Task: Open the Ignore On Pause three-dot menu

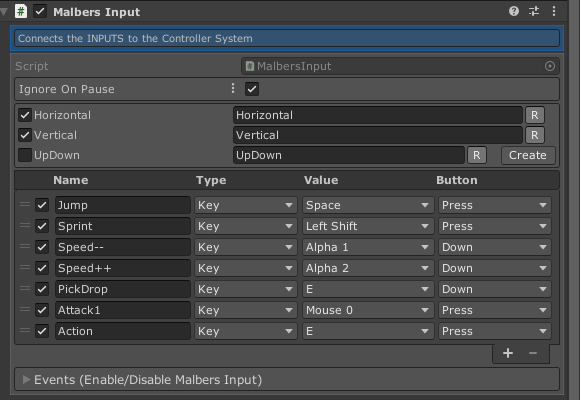Action: [x=233, y=88]
